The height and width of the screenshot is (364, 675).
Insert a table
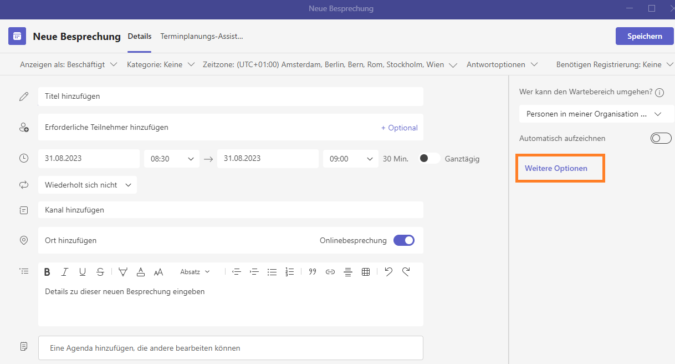point(365,272)
